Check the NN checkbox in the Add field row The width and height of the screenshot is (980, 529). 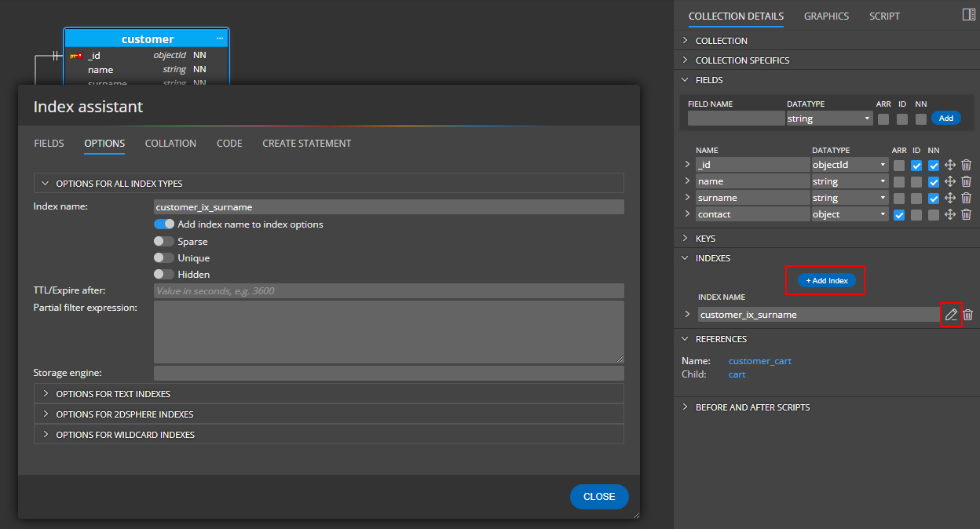(x=920, y=118)
